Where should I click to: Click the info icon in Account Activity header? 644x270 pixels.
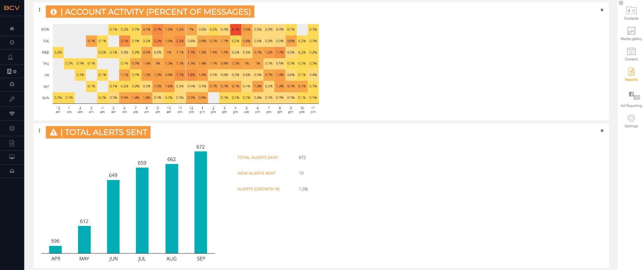54,12
